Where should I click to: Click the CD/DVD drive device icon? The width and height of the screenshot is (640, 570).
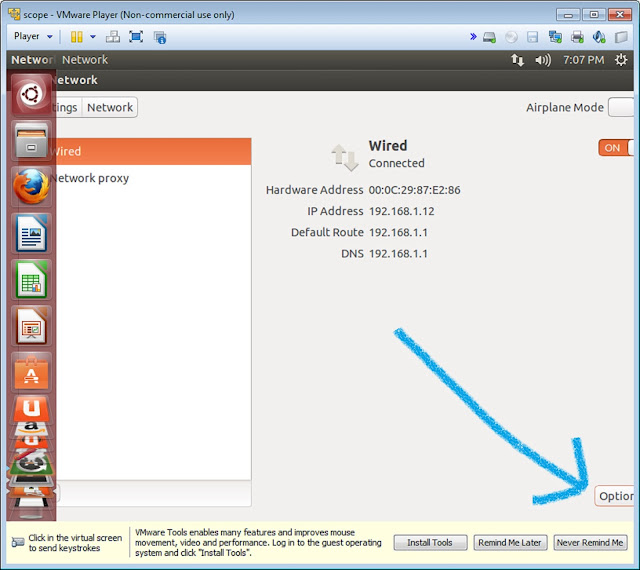[511, 37]
